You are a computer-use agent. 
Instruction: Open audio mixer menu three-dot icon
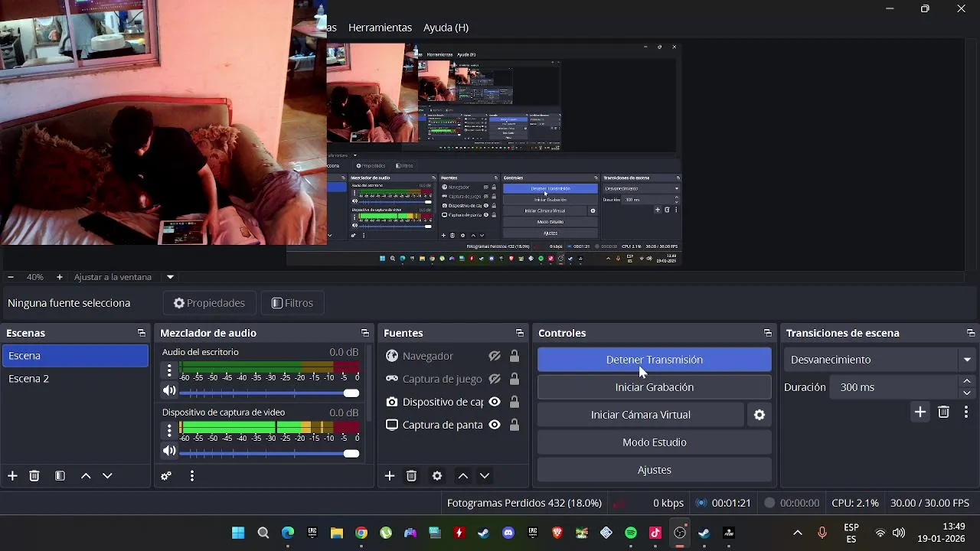[191, 476]
